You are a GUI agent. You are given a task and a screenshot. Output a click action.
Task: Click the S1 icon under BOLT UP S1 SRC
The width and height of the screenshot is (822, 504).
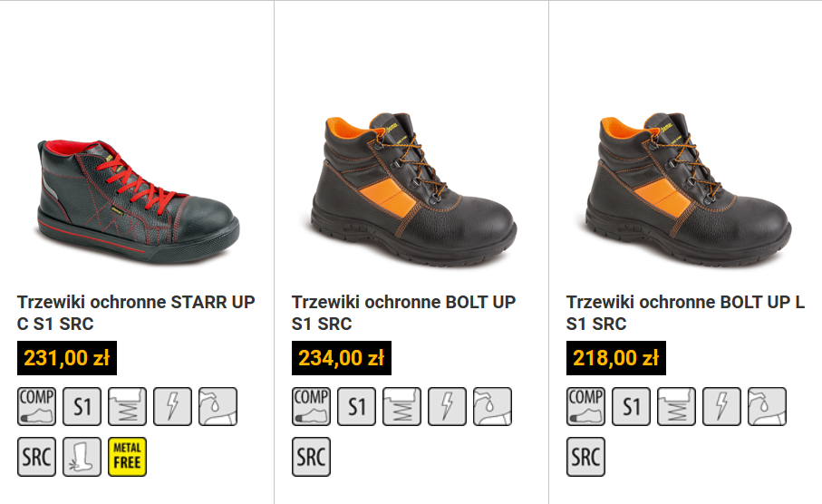pos(356,406)
